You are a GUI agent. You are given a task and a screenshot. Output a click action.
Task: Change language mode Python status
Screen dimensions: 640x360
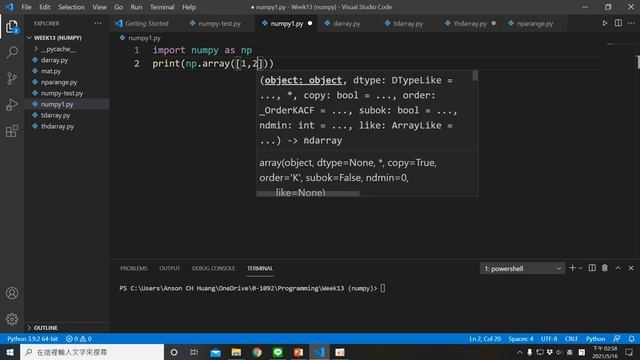(596, 339)
